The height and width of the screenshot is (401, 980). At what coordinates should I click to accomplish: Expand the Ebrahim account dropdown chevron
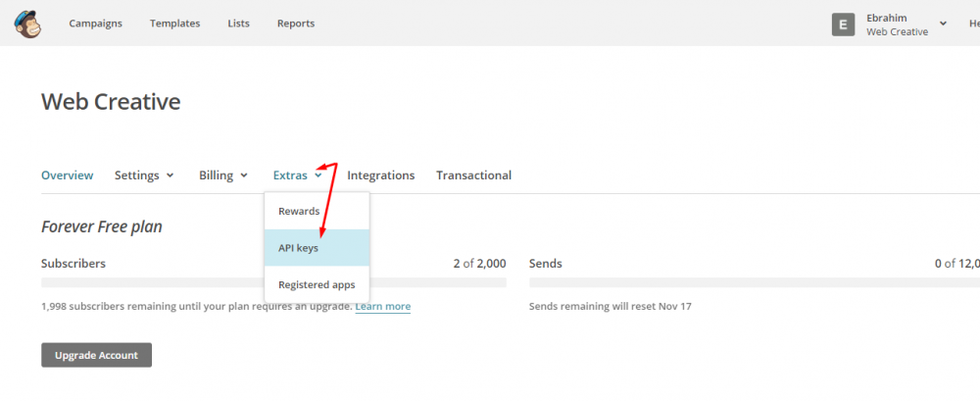tap(943, 24)
